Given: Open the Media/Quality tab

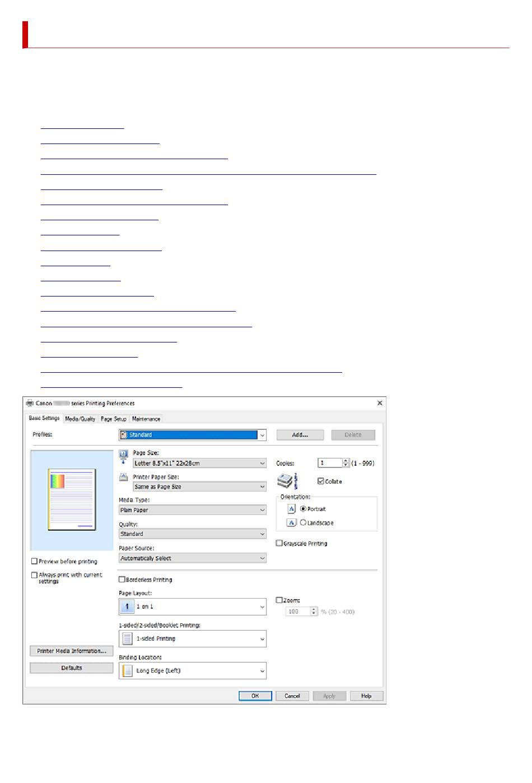Looking at the screenshot, I should click(80, 419).
